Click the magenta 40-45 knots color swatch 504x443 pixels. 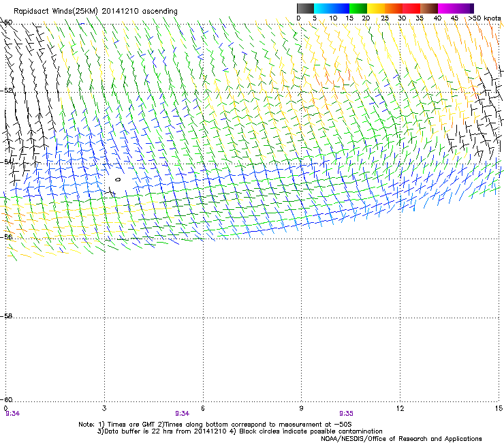click(x=447, y=8)
